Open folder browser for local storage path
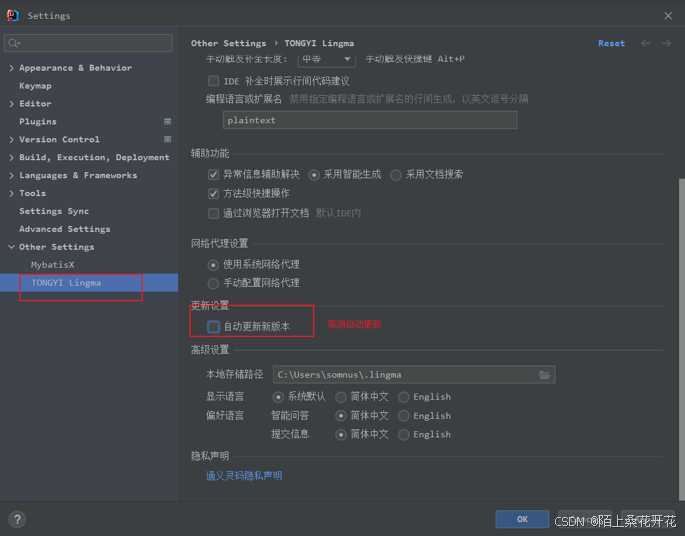The height and width of the screenshot is (536, 685). (544, 375)
